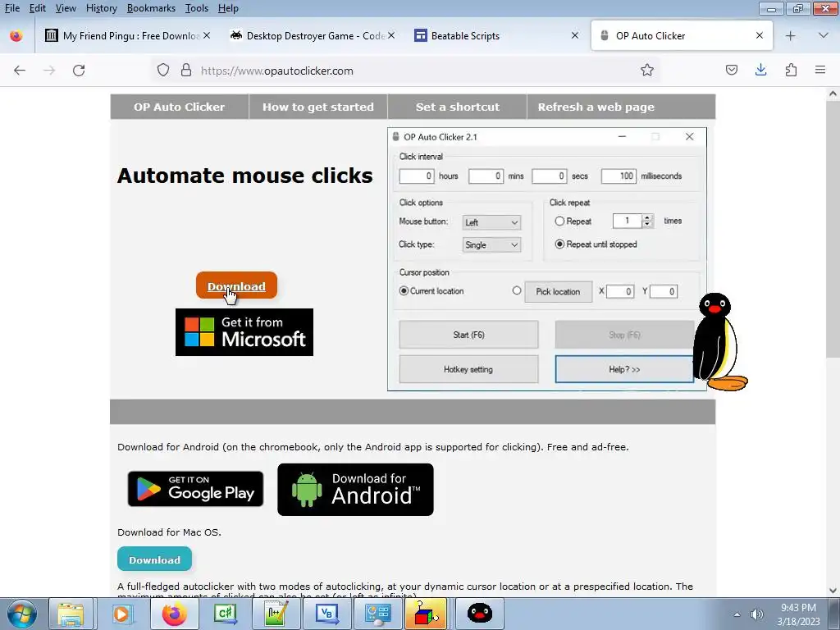Open the Edit menu
This screenshot has height=630, width=840.
coord(38,8)
